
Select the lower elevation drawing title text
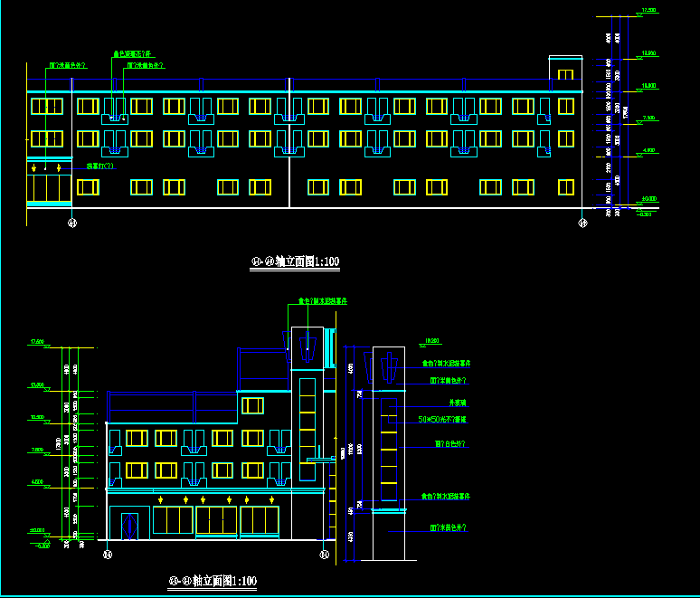213,580
